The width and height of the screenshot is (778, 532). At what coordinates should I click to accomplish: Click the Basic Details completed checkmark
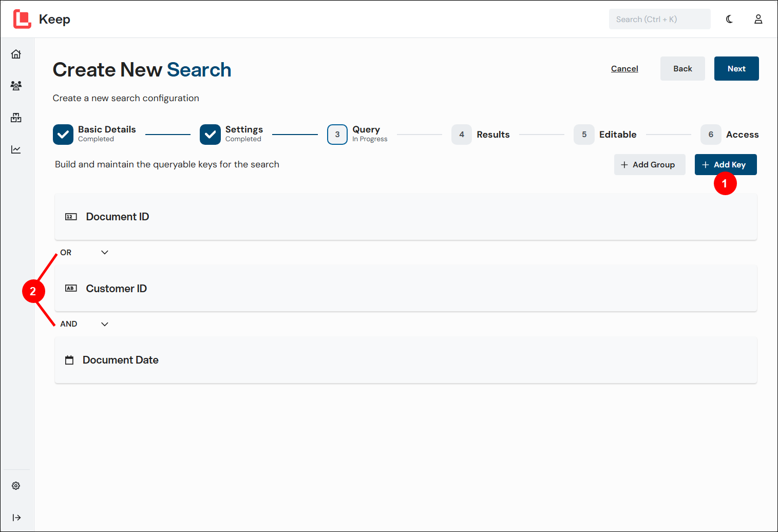pos(63,135)
